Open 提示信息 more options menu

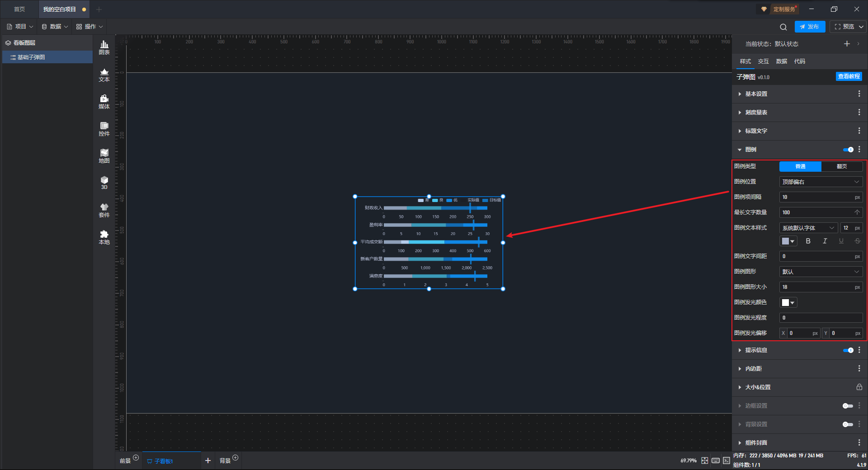859,350
